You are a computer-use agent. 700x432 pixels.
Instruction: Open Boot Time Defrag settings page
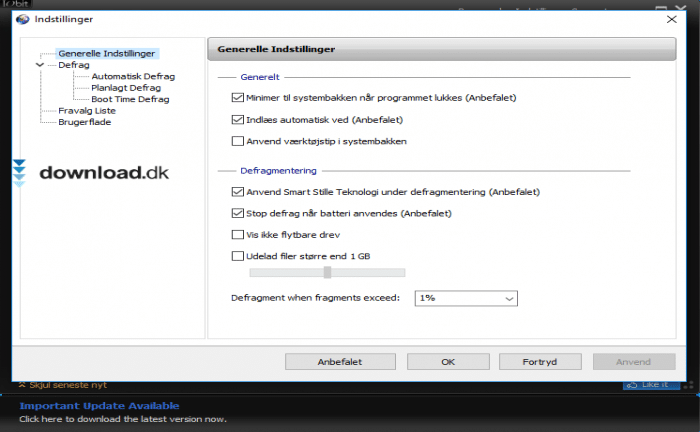[x=129, y=99]
